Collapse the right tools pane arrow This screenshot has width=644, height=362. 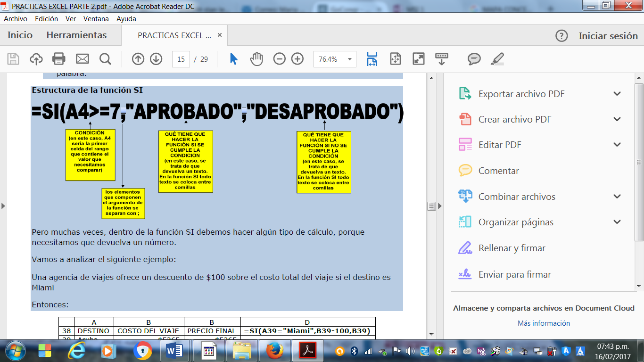point(440,206)
